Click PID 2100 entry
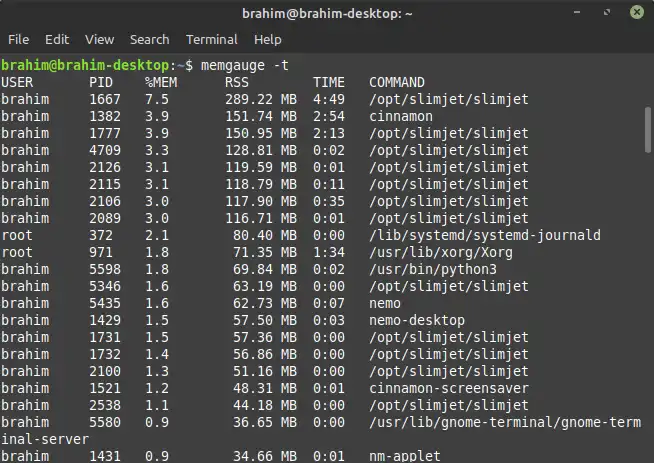This screenshot has height=463, width=654. point(105,371)
